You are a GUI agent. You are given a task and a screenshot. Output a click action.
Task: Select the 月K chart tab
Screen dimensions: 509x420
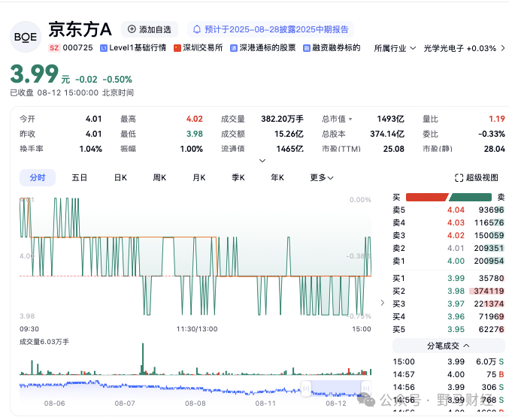click(199, 178)
